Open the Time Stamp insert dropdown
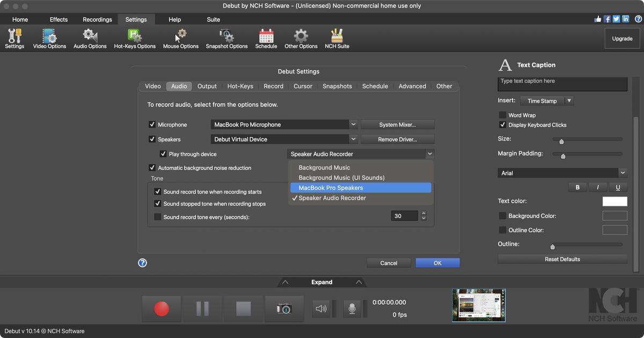 [547, 100]
